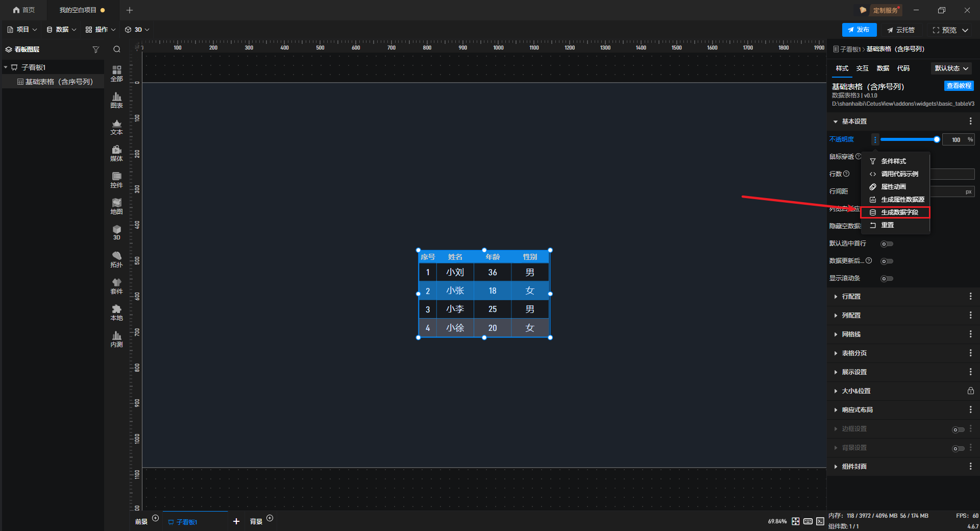Image resolution: width=980 pixels, height=531 pixels.
Task: Click the layer filter funnel icon
Action: tap(95, 50)
